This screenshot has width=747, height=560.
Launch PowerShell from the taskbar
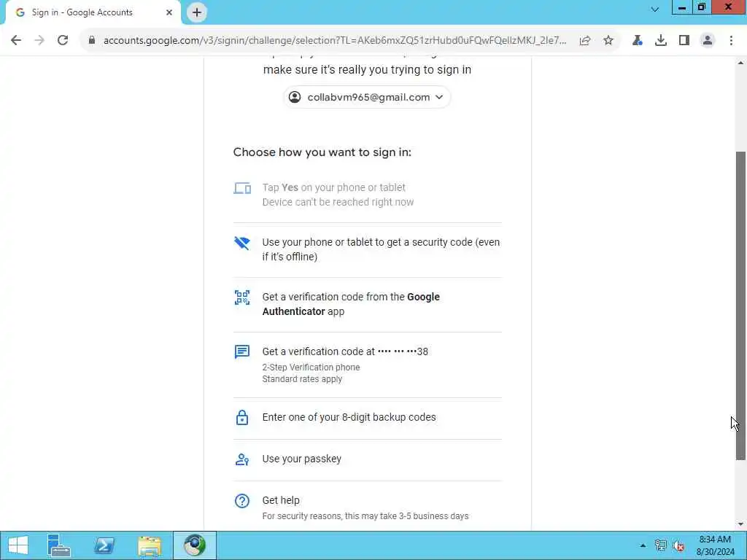click(x=104, y=545)
